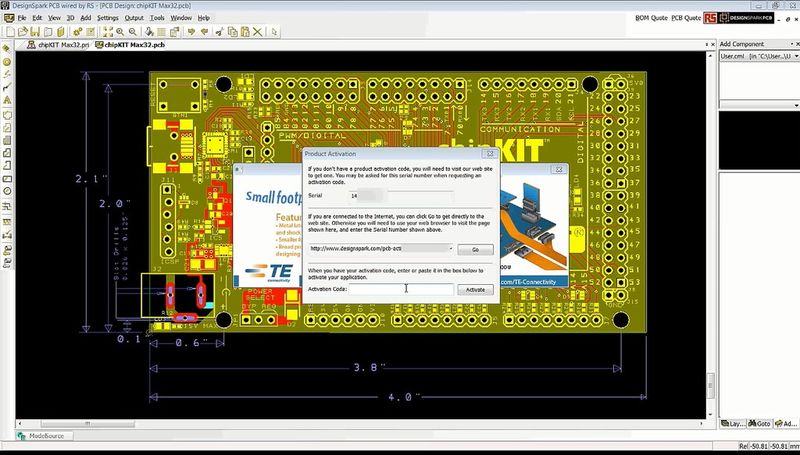This screenshot has width=800, height=455.
Task: Click the New document toolbar icon
Action: pos(10,32)
